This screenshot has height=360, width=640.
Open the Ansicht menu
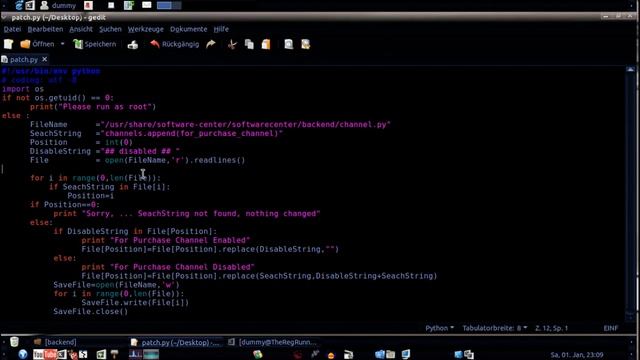pyautogui.click(x=81, y=29)
